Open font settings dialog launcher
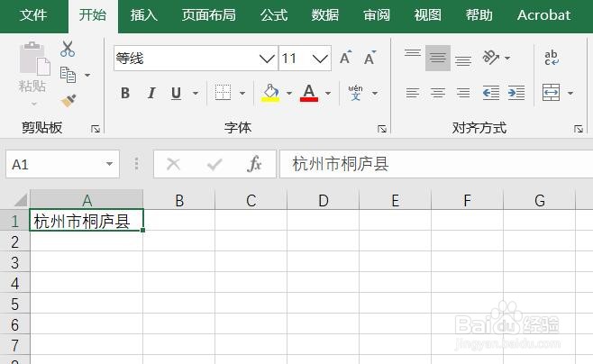This screenshot has height=364, width=593. [382, 129]
